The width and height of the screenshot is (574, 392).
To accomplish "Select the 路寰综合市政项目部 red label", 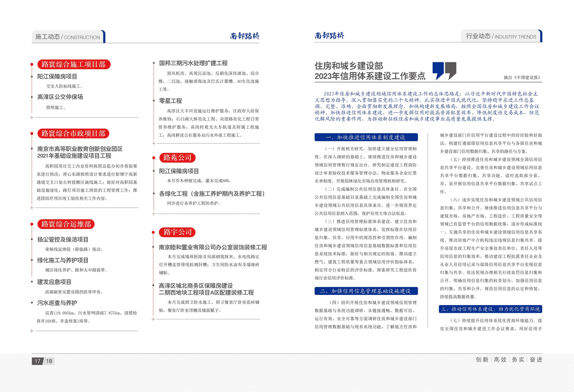I will [x=73, y=134].
